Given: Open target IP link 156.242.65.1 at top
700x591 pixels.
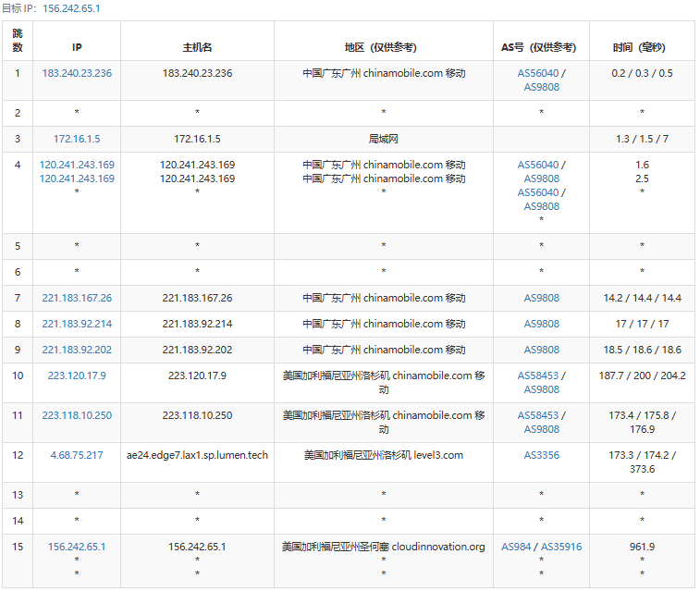Looking at the screenshot, I should (x=71, y=8).
